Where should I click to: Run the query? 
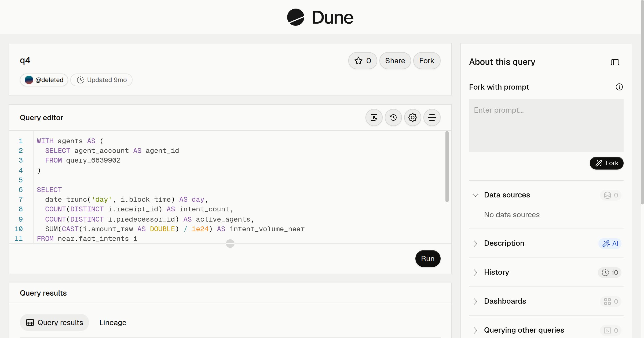(x=428, y=259)
